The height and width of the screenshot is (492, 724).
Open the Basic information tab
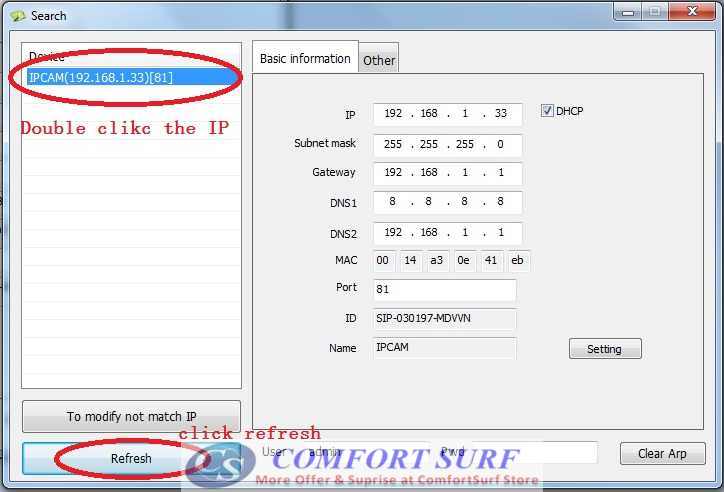305,59
